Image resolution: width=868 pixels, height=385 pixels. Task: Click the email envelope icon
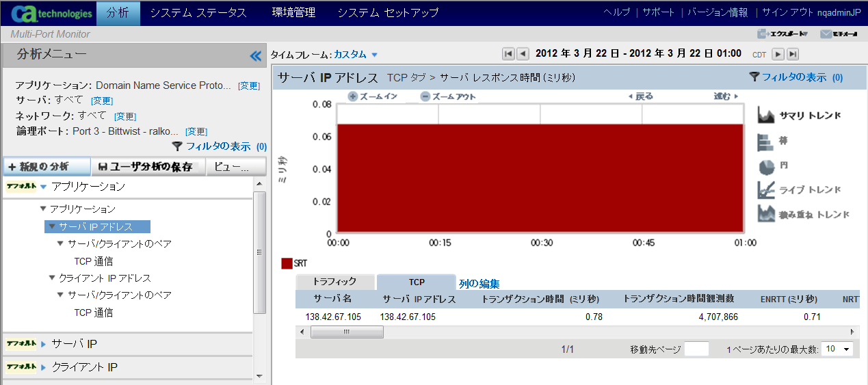click(826, 34)
